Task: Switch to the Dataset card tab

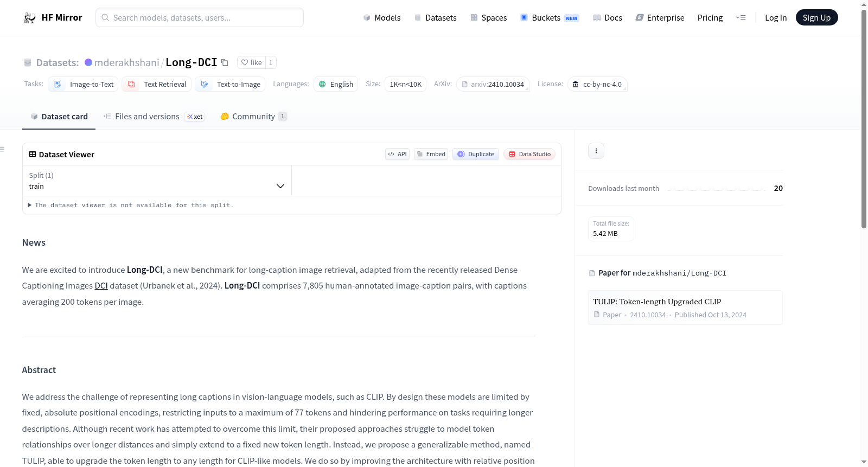Action: pyautogui.click(x=59, y=117)
